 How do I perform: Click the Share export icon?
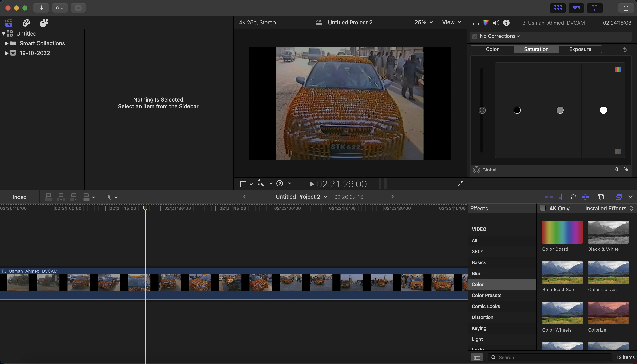(x=626, y=8)
